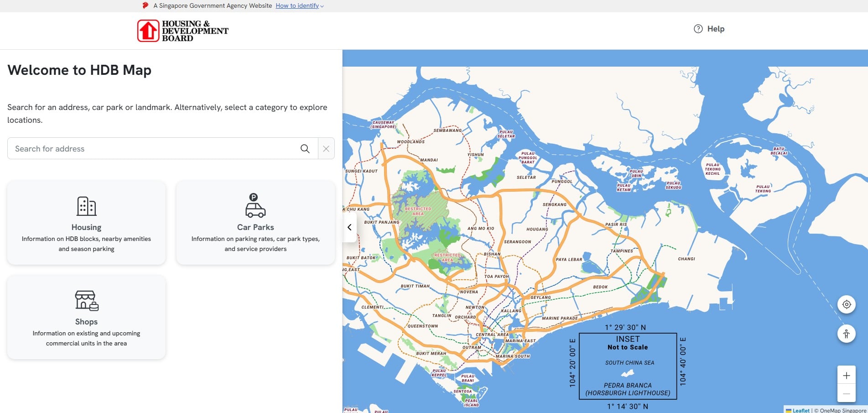Open the Housing category card
Image resolution: width=868 pixels, height=413 pixels.
86,223
